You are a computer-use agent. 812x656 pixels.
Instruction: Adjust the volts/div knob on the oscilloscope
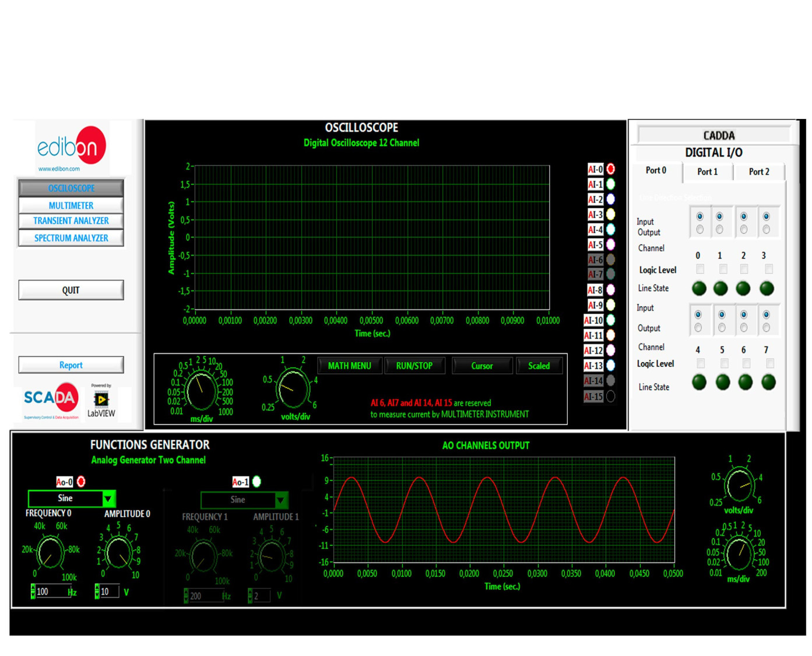(x=291, y=388)
